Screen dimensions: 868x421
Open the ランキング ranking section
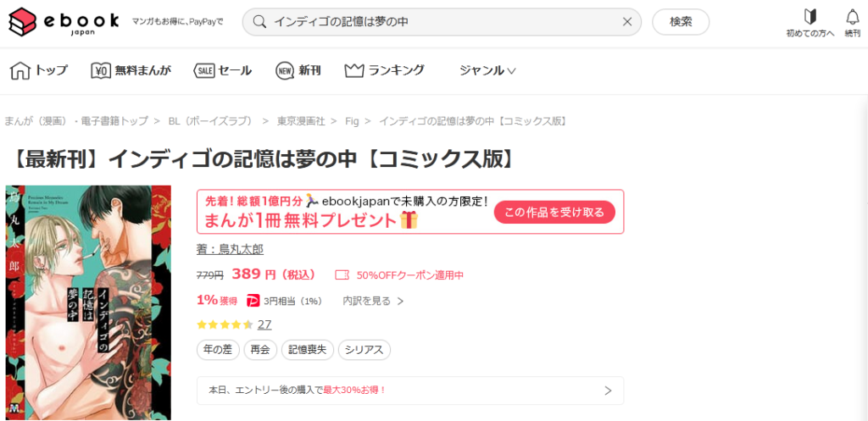[x=384, y=70]
